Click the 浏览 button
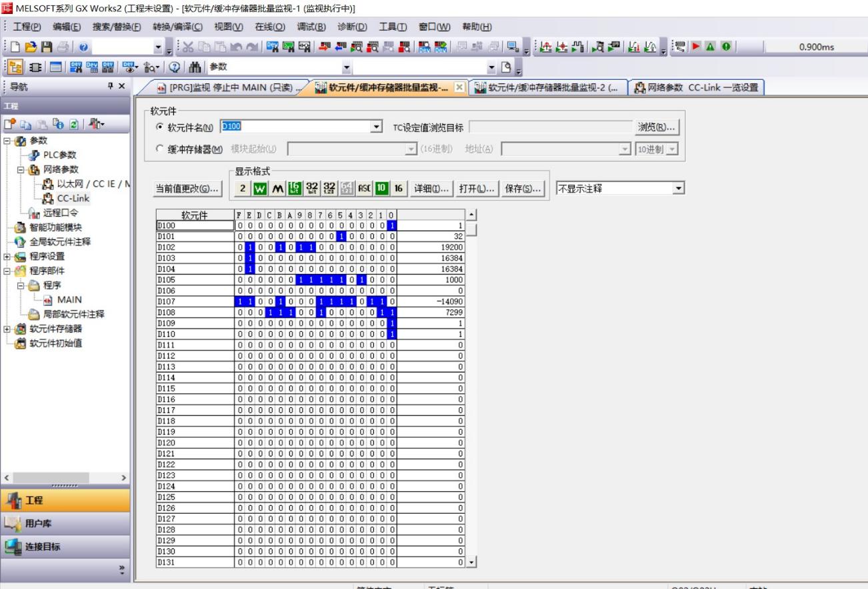The width and height of the screenshot is (868, 589). (656, 127)
